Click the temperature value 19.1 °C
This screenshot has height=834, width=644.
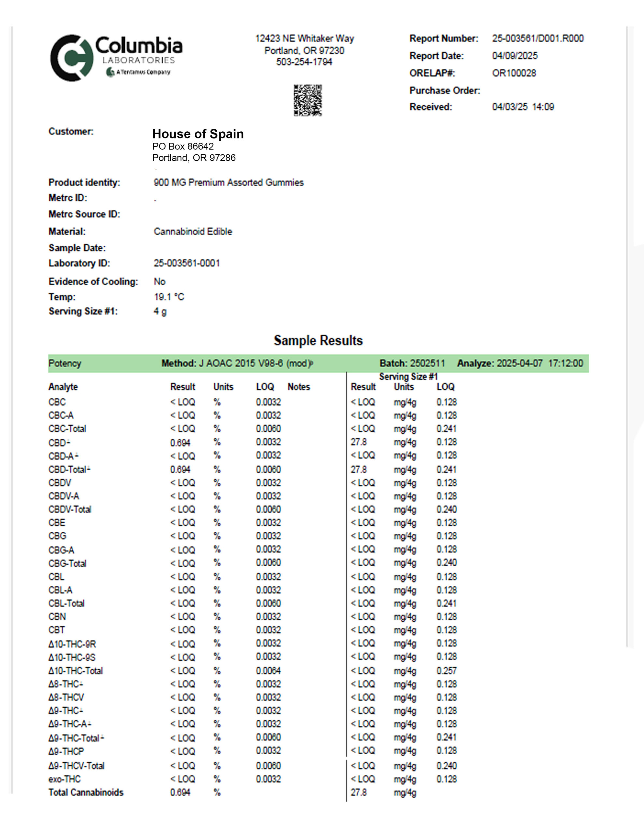169,297
